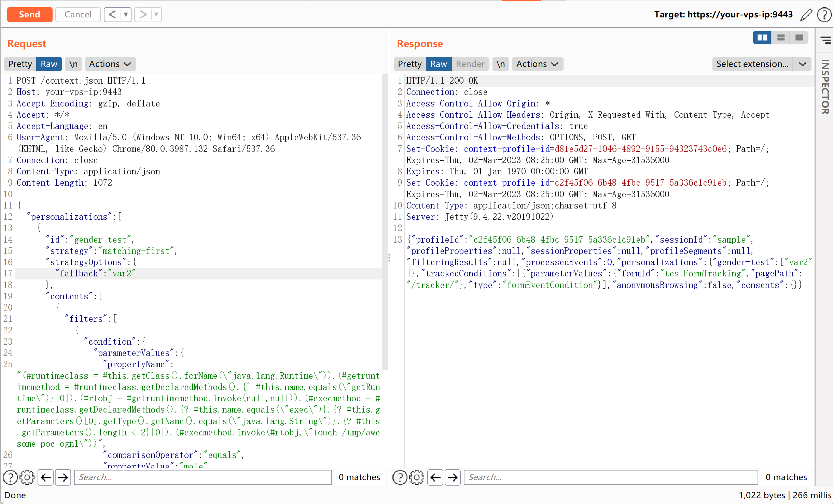The width and height of the screenshot is (833, 504).
Task: Click the orange Send button
Action: (x=30, y=14)
